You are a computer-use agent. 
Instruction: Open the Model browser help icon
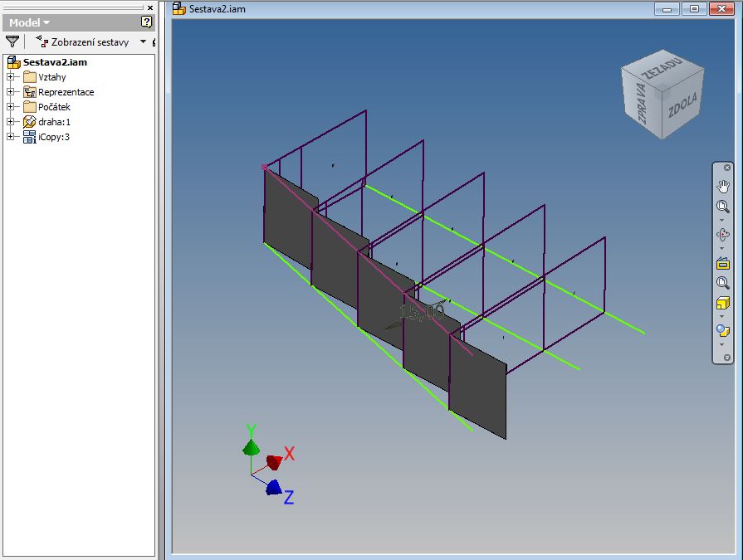[147, 22]
